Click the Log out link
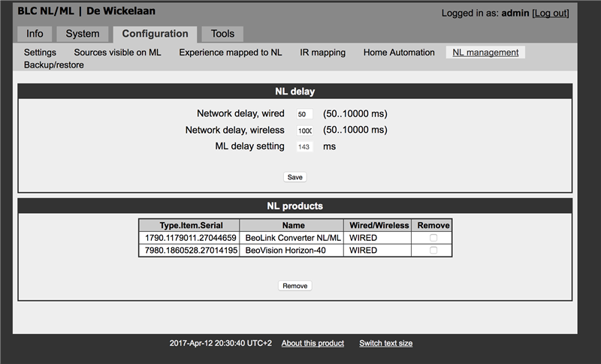The width and height of the screenshot is (601, 364). 551,13
